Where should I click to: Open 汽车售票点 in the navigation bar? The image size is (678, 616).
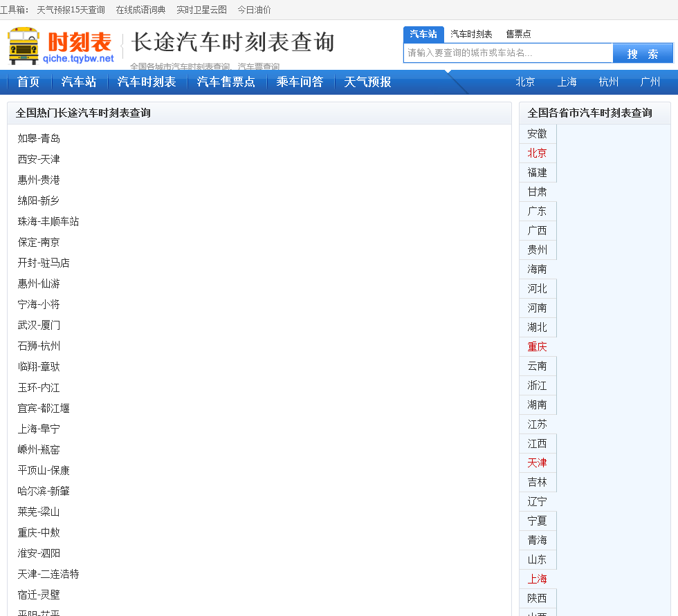[226, 82]
